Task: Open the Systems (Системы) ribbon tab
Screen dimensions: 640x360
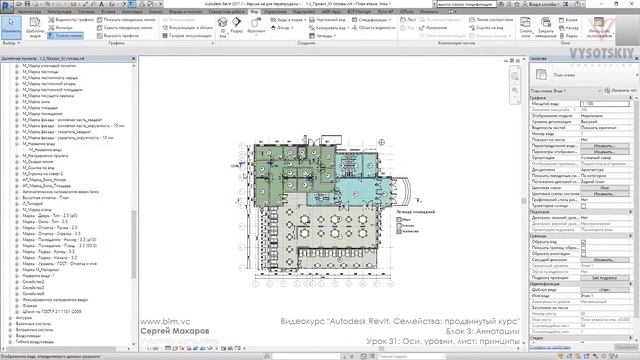Action: (87, 12)
